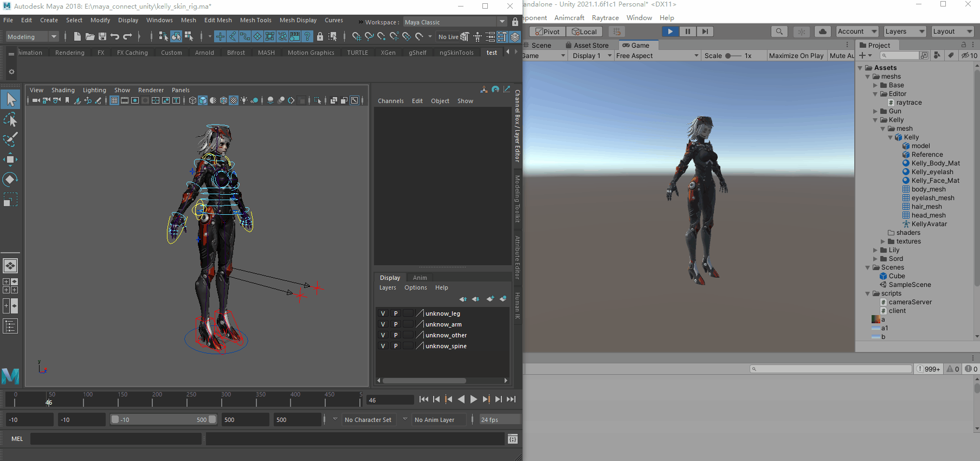The height and width of the screenshot is (461, 980).
Task: Open Unity cloud services icon
Action: [x=822, y=31]
